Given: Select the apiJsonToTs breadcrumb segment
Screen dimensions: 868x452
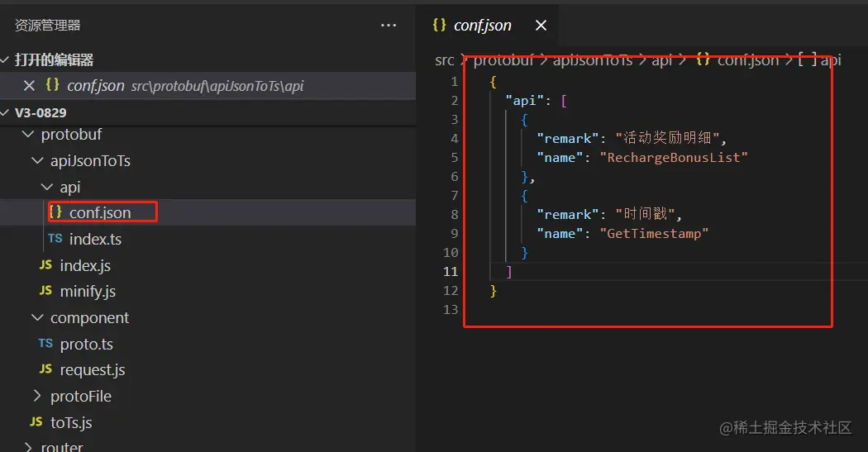Looking at the screenshot, I should (x=593, y=60).
